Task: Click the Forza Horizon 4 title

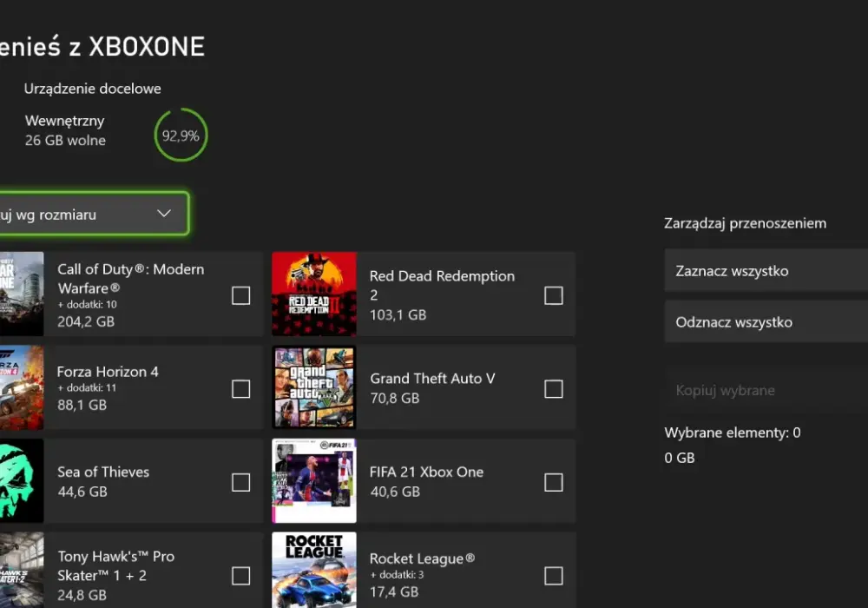Action: 108,372
